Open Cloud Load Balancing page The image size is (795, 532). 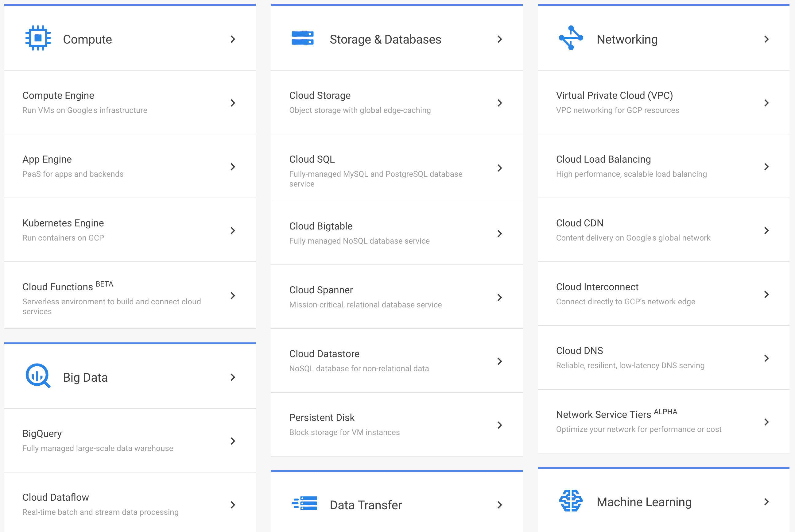click(603, 159)
